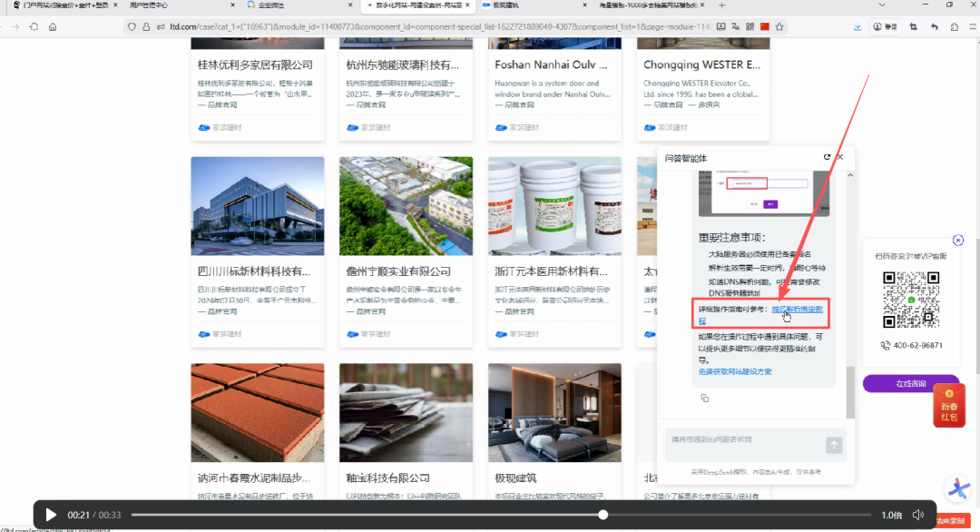Click the 杭州东驰能玻璃科技 title
This screenshot has width=980, height=532.
403,65
